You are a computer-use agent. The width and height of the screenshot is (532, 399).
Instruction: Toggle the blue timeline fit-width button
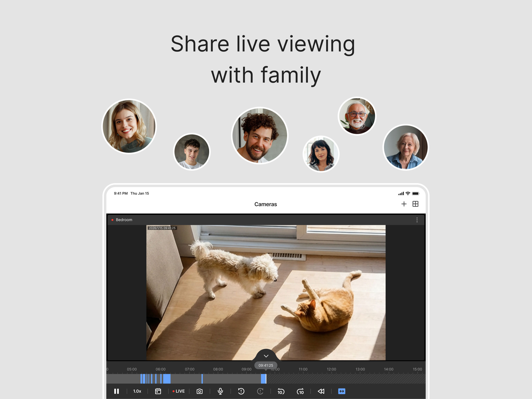pos(342,391)
